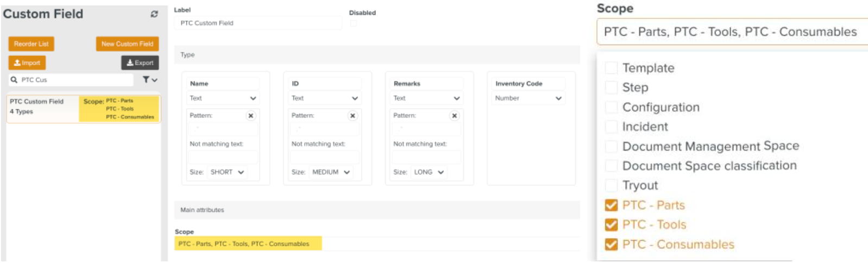868x263 pixels.
Task: Open the Name type dropdown
Action: click(223, 98)
